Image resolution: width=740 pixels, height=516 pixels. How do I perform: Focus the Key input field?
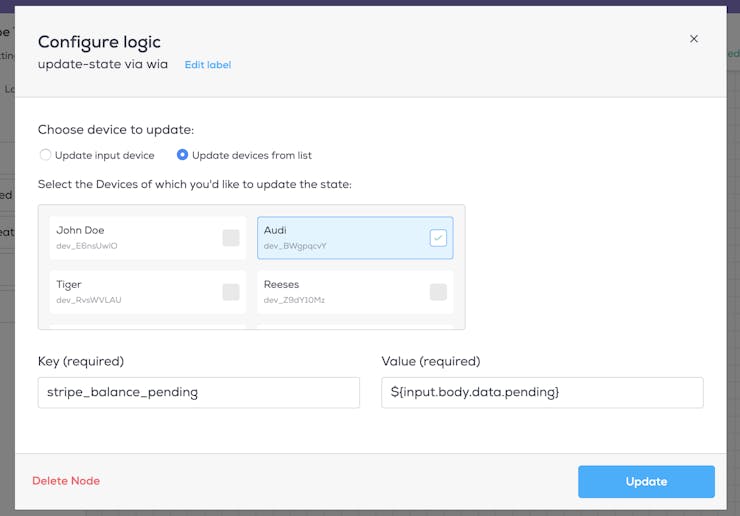point(199,392)
